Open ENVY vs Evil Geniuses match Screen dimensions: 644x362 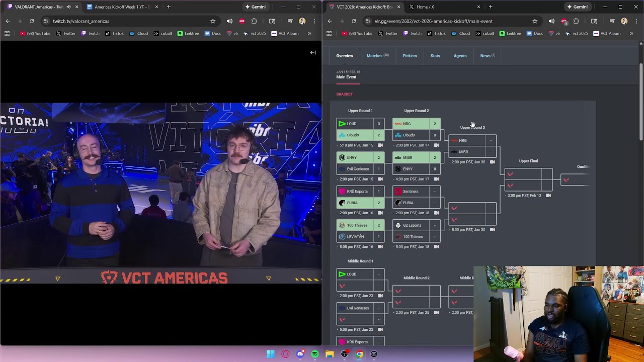(x=360, y=163)
